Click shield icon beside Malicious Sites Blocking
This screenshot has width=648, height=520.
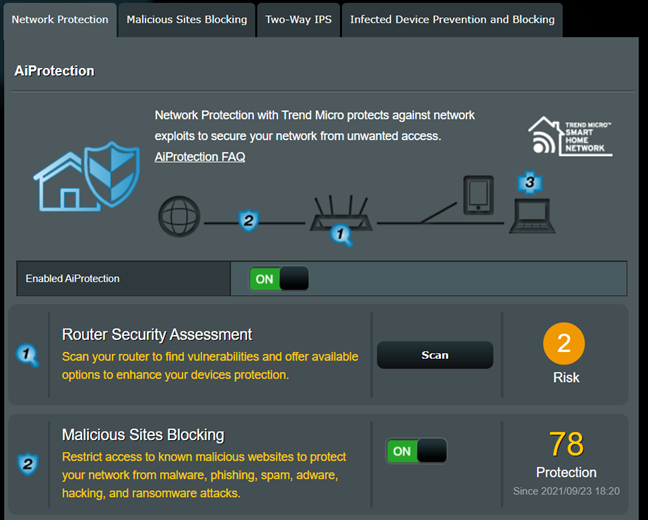(28, 464)
